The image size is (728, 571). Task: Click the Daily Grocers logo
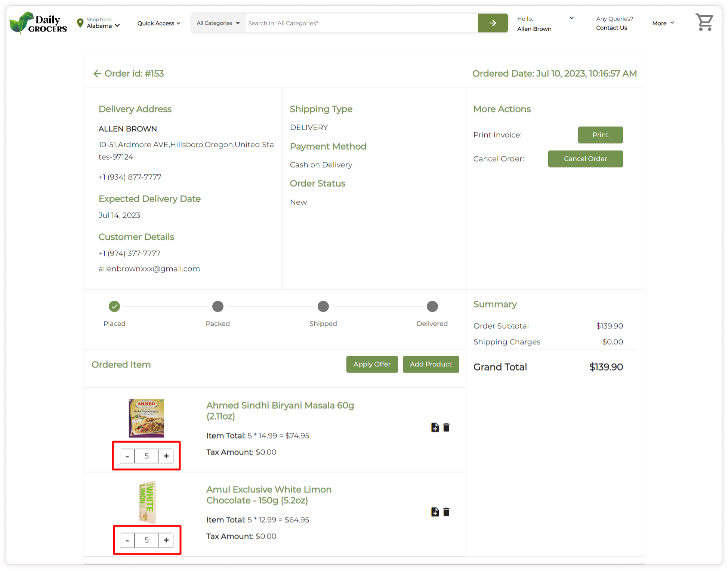click(38, 23)
